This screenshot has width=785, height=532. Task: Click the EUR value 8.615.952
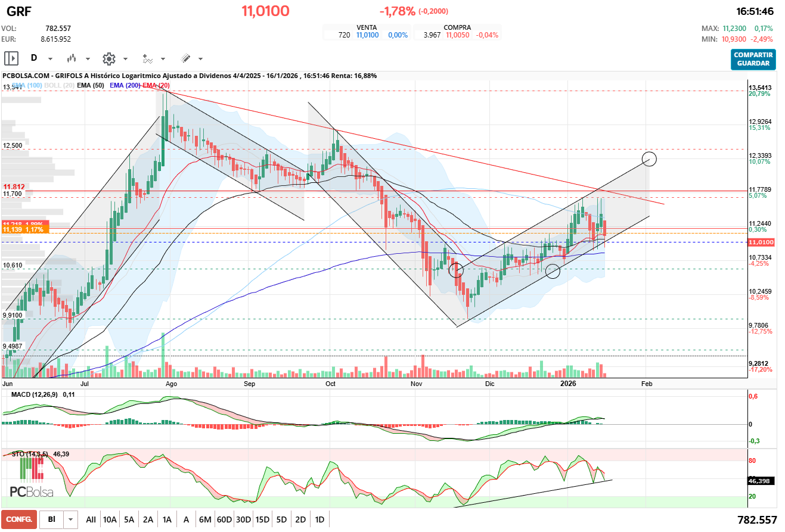tap(56, 39)
